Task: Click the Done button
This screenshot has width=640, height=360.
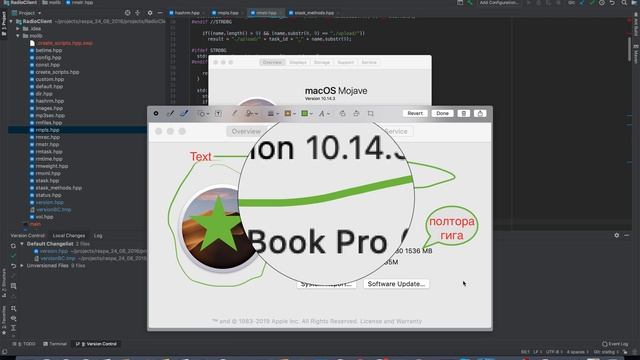Action: click(442, 113)
